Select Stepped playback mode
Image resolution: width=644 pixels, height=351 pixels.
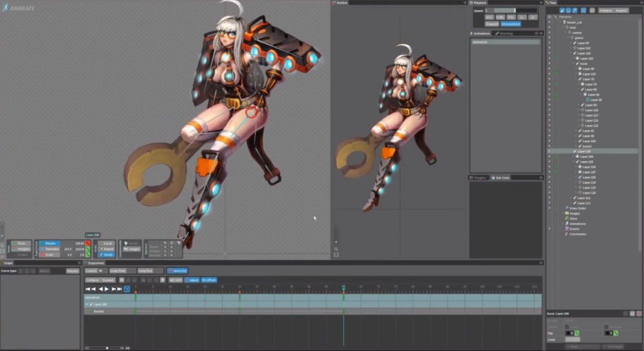(492, 24)
